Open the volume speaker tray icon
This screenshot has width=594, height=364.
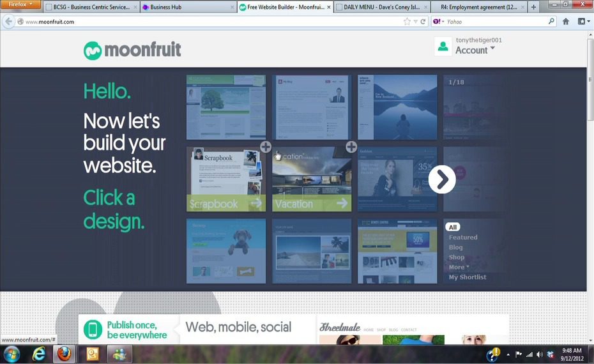(x=540, y=354)
